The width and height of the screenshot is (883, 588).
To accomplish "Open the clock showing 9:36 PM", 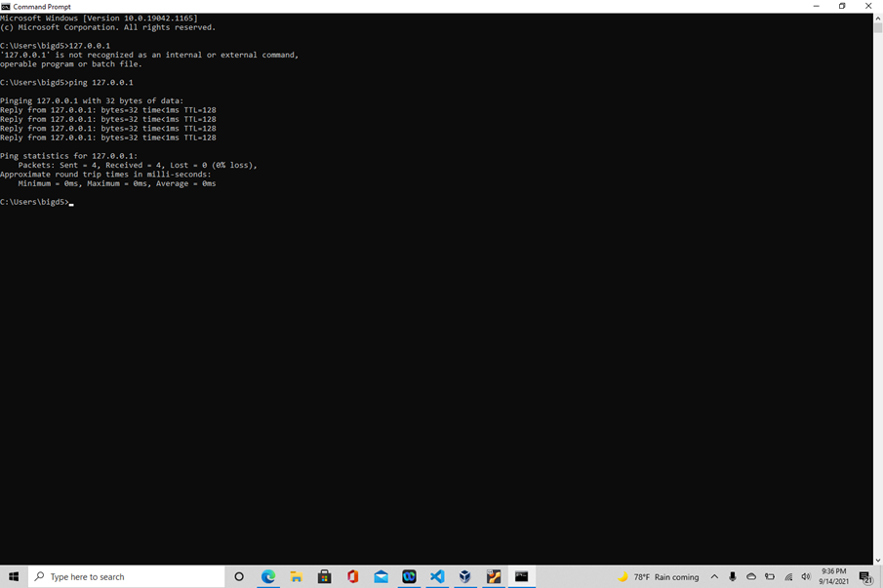I will (833, 576).
